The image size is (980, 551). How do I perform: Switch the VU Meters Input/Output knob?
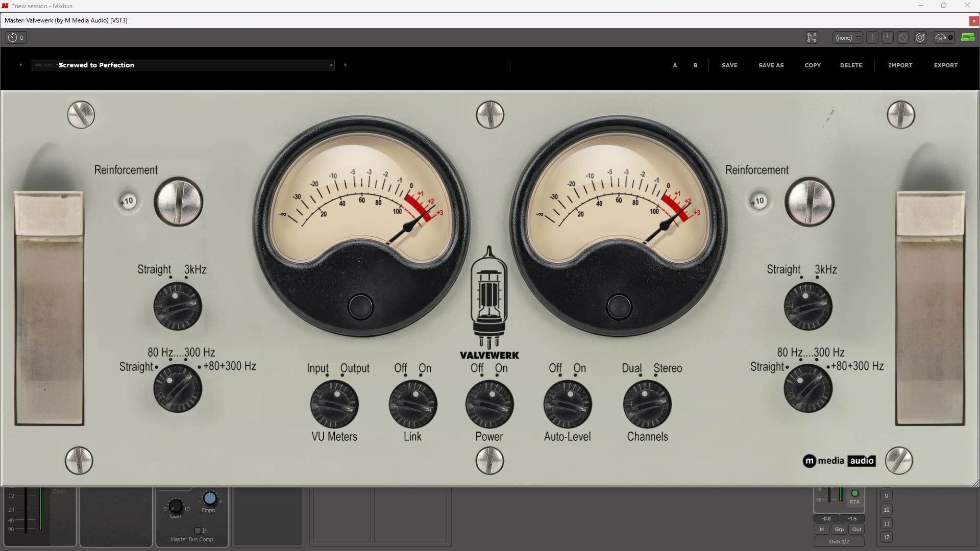click(x=334, y=404)
